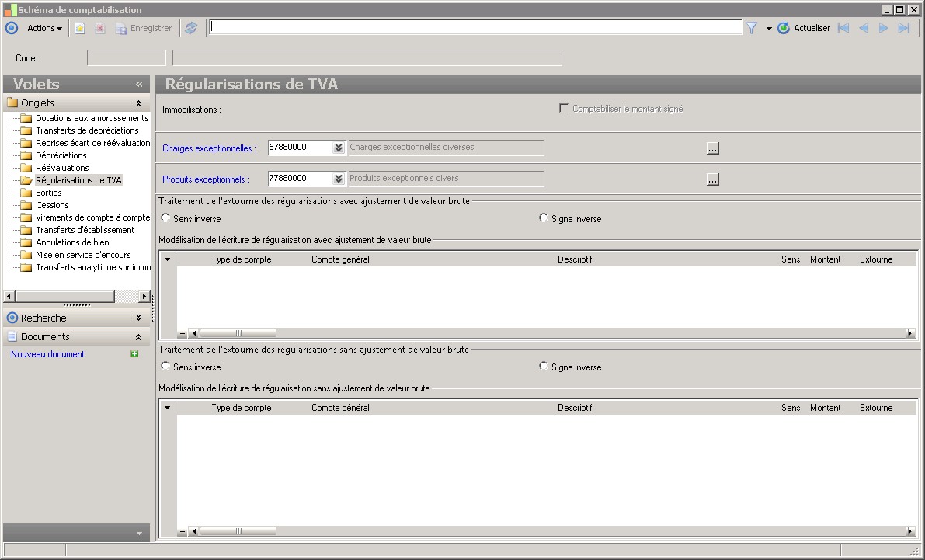This screenshot has height=560, width=925.
Task: Click the red delete toolbar icon
Action: pos(99,28)
